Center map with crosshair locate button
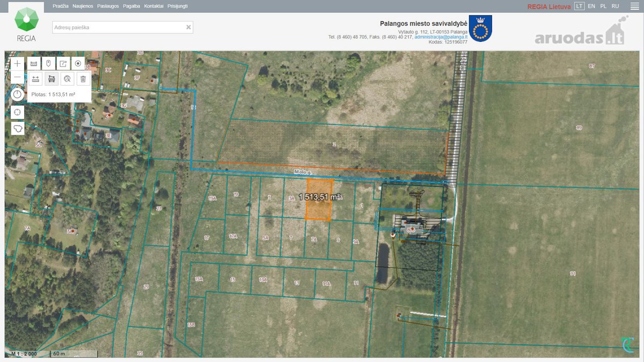This screenshot has height=362, width=644. 18,112
